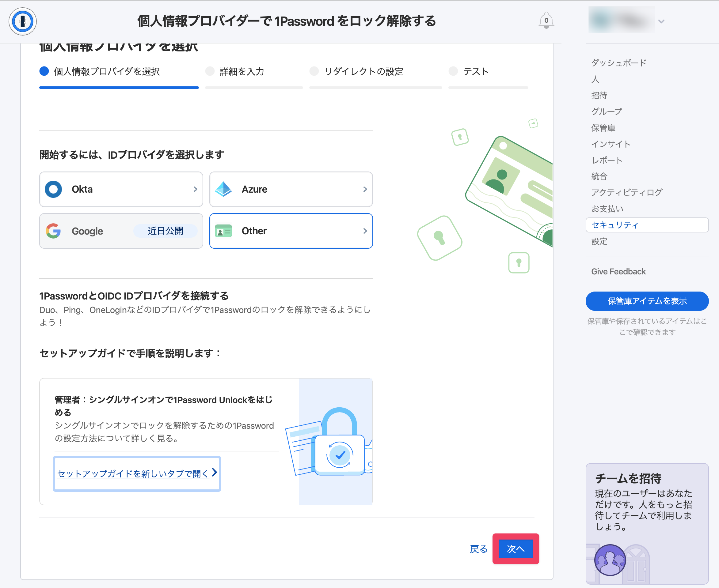This screenshot has height=588, width=719.
Task: Choose the Okta identity provider
Action: click(x=121, y=189)
